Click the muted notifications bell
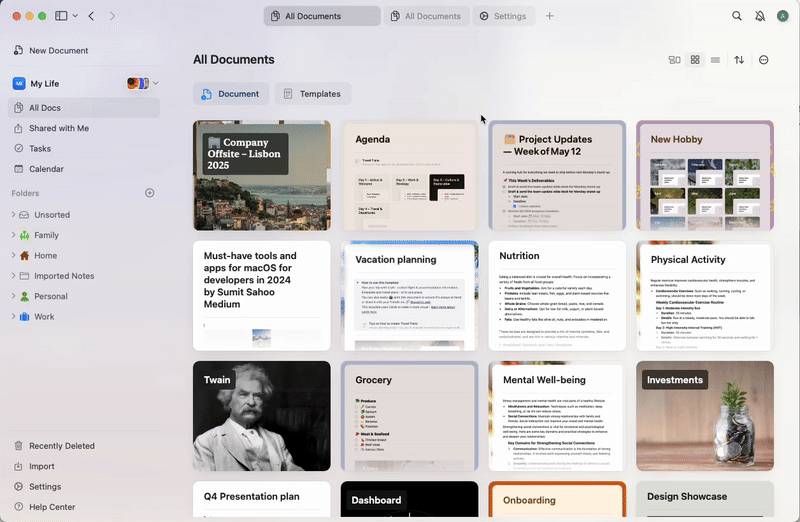 pos(760,16)
